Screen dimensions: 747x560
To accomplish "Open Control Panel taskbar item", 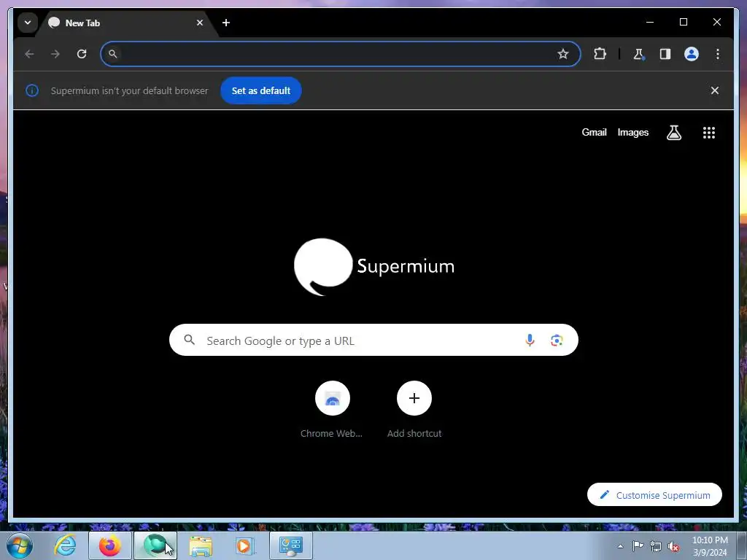I will [291, 545].
